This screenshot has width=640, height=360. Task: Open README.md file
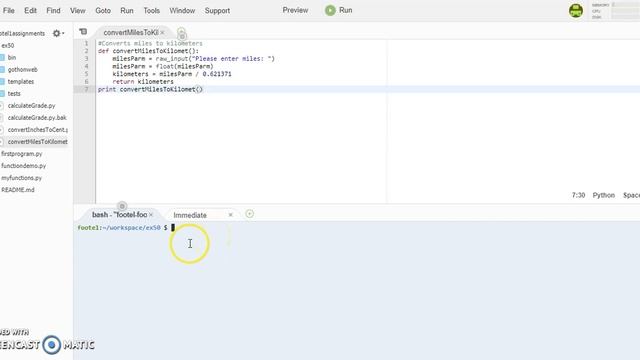pyautogui.click(x=18, y=190)
